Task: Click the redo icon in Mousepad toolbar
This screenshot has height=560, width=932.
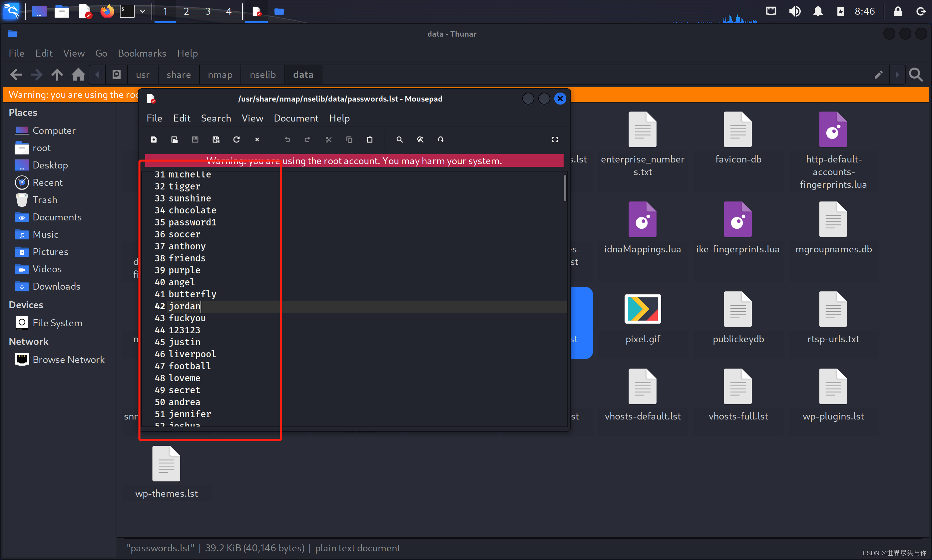Action: 307,139
